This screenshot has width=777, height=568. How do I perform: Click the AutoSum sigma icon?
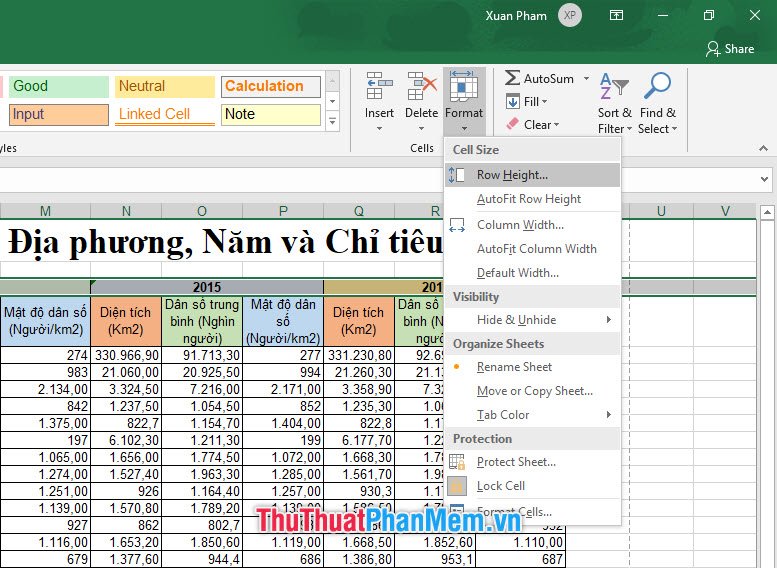[512, 78]
